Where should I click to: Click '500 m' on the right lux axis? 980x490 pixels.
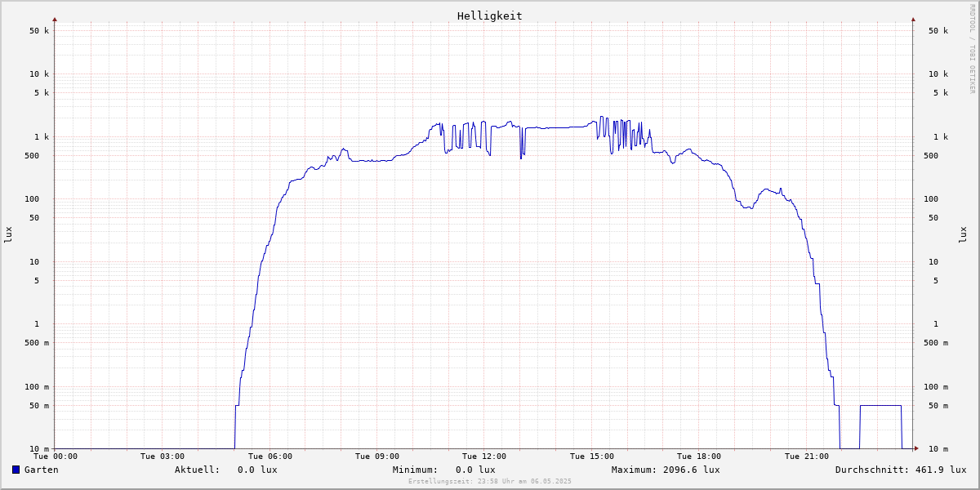936,343
